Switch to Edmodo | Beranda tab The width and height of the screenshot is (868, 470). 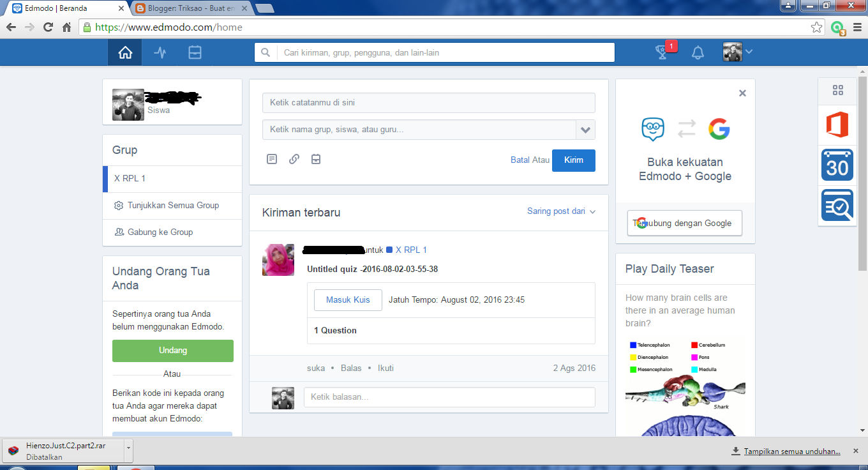(66, 8)
